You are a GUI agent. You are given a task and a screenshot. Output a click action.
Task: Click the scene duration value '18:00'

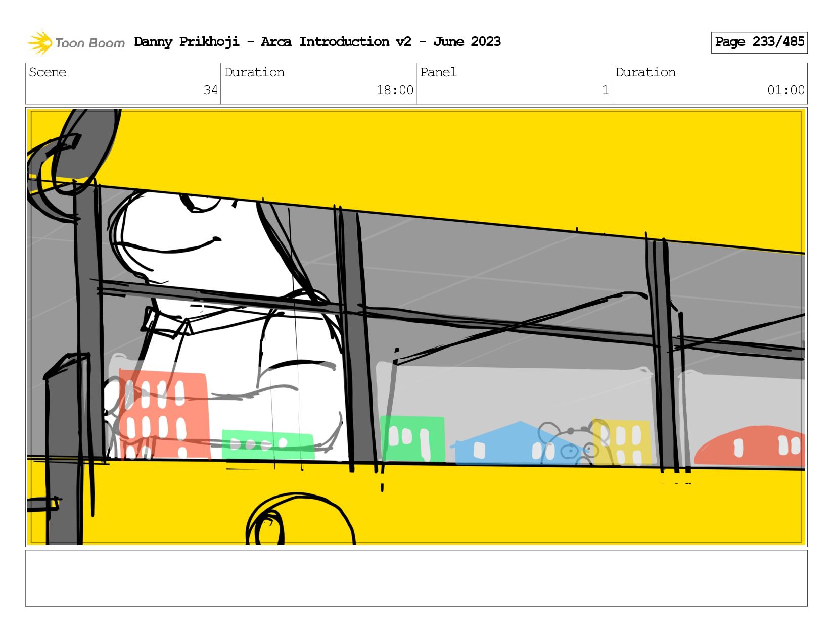pos(395,90)
